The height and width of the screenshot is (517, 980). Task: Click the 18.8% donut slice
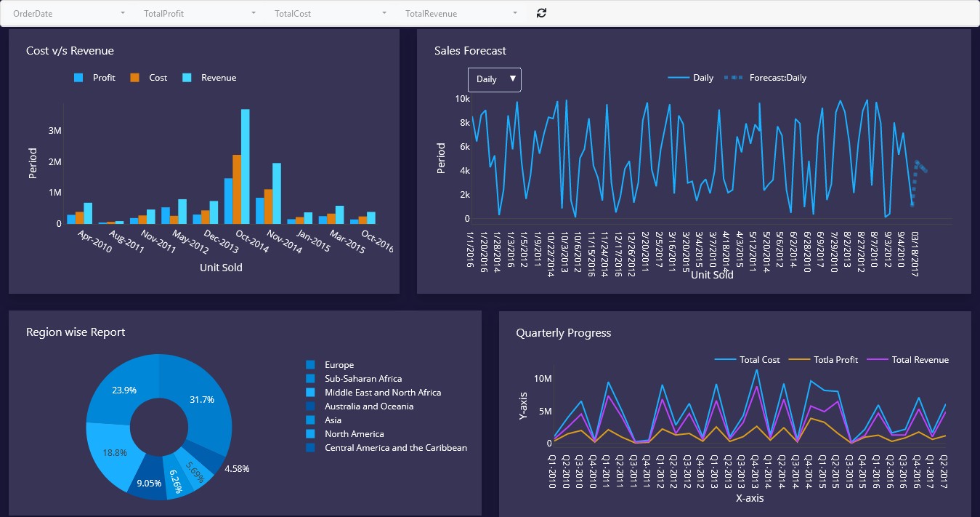tap(114, 452)
